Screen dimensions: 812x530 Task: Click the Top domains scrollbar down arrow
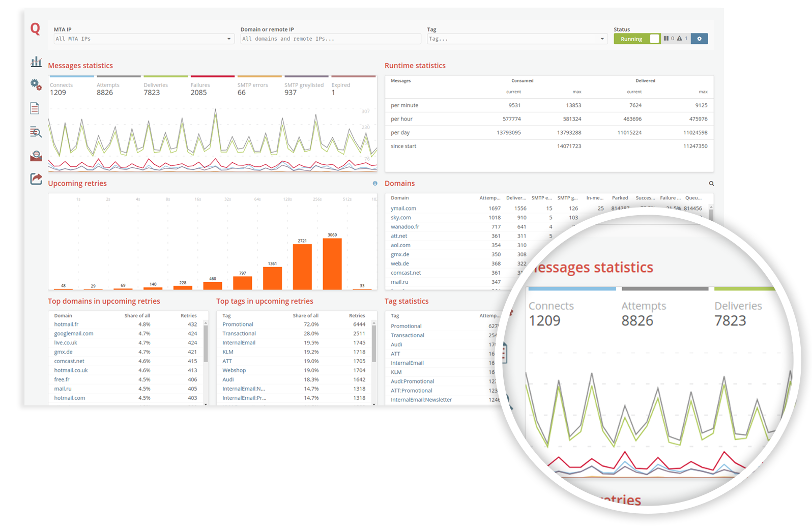click(x=206, y=404)
